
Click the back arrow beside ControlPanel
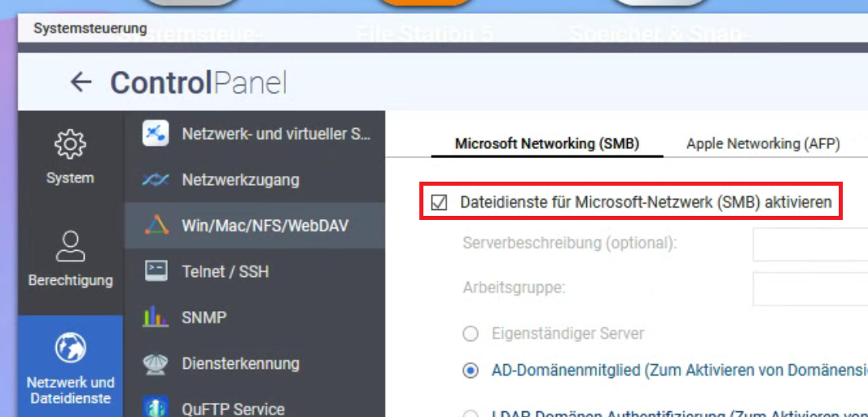point(80,82)
